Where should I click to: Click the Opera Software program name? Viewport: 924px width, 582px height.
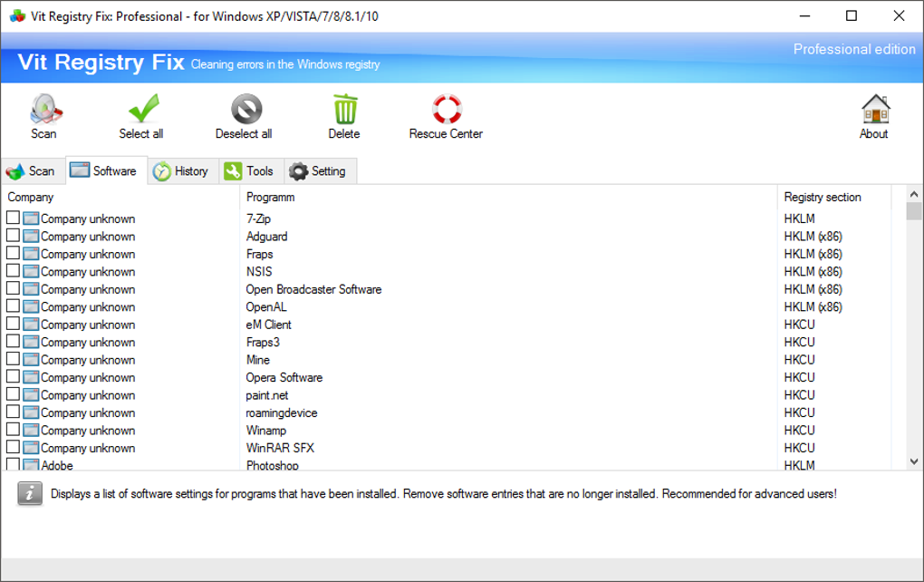pyautogui.click(x=284, y=377)
